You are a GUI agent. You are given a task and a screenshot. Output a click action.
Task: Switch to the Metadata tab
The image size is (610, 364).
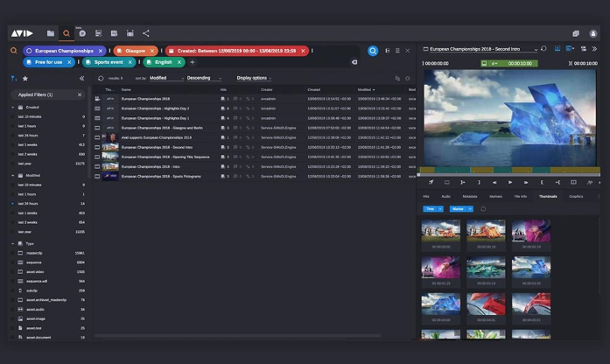click(x=470, y=196)
